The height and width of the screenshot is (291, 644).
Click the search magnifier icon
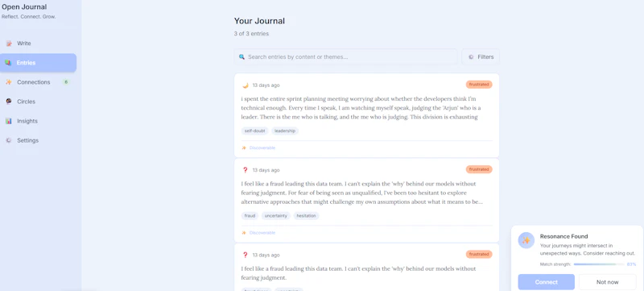pyautogui.click(x=242, y=56)
